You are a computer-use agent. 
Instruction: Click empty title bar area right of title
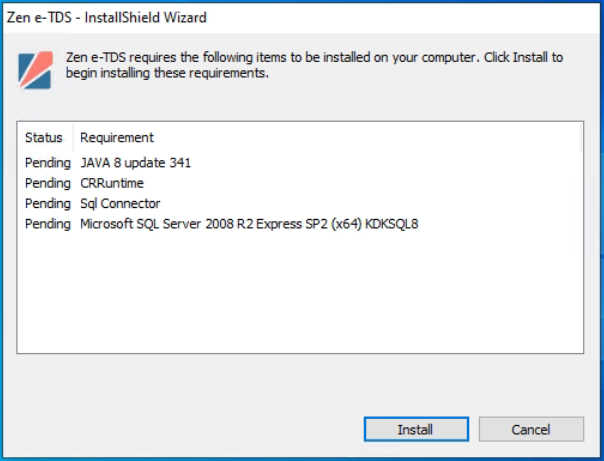point(403,17)
